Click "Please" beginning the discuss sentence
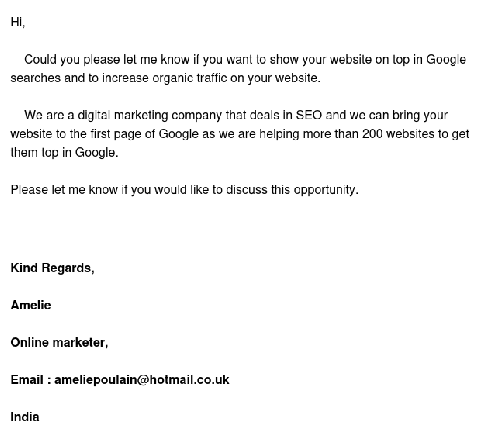 (29, 190)
